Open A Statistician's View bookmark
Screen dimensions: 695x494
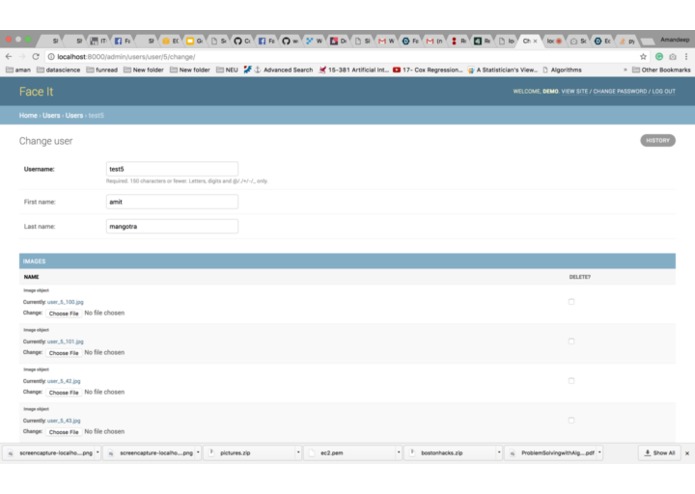tap(502, 70)
